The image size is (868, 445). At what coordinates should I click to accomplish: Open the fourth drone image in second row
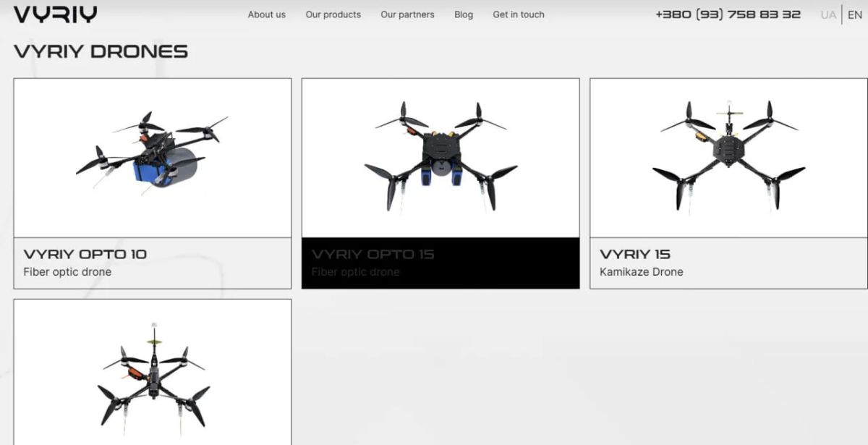[x=153, y=373]
